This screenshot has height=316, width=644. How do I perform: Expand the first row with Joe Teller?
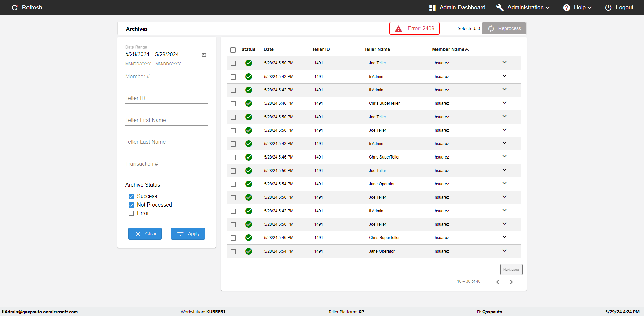[504, 62]
